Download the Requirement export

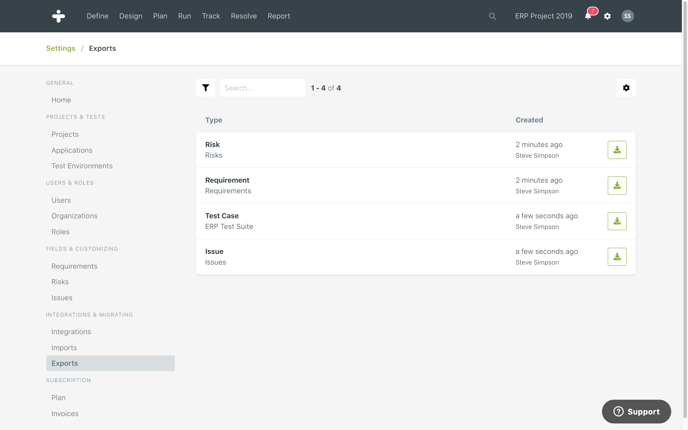click(x=617, y=186)
